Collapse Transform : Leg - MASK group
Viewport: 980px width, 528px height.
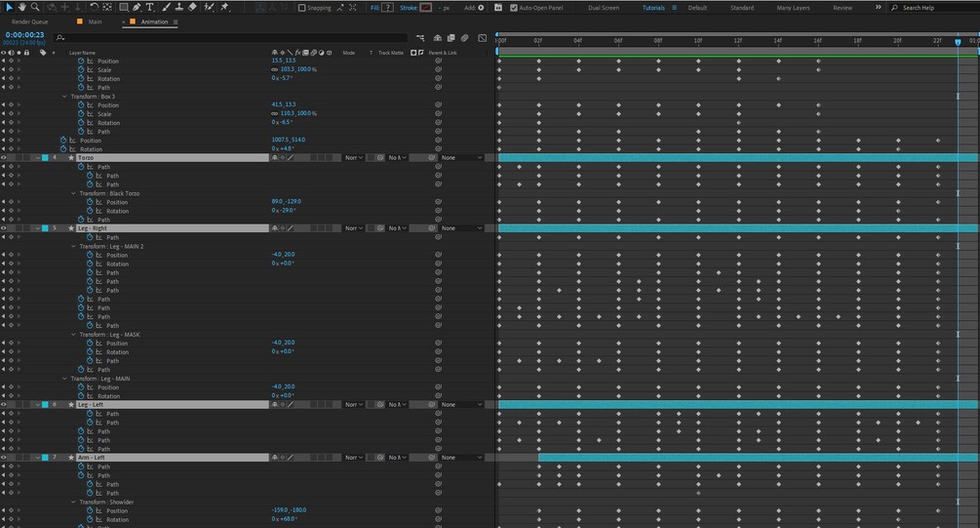73,335
